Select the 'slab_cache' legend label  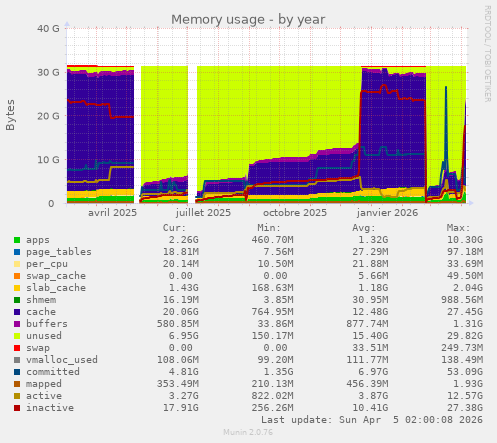click(56, 288)
